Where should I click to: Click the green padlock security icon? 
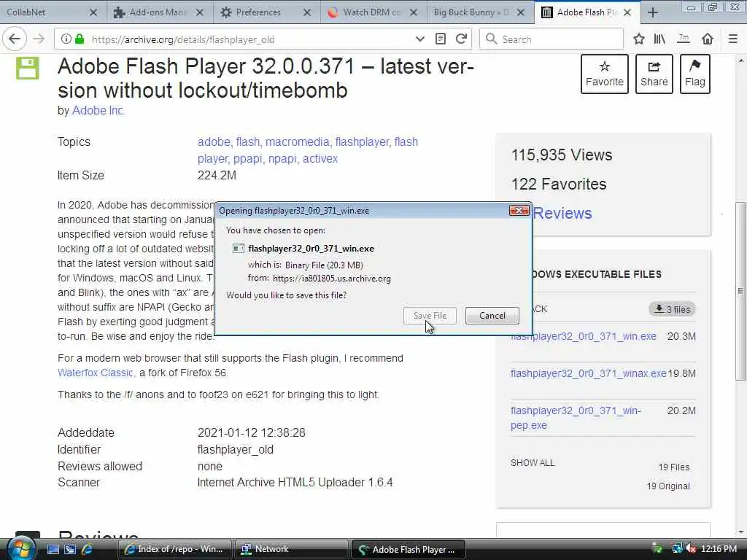(x=80, y=39)
